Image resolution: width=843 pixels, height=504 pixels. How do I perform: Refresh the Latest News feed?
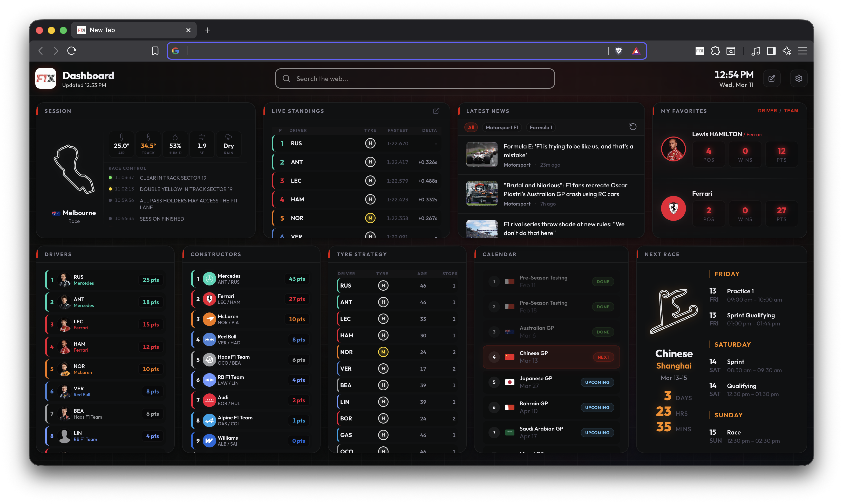pos(633,127)
